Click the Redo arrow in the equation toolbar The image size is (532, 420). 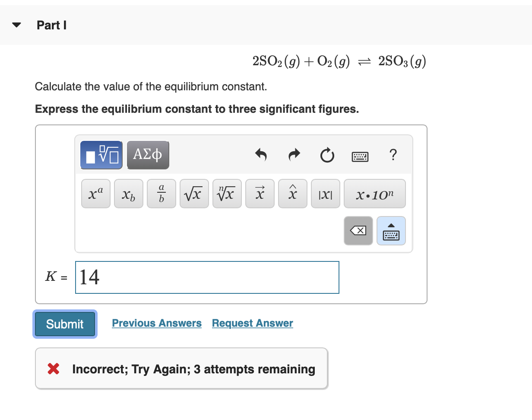294,155
